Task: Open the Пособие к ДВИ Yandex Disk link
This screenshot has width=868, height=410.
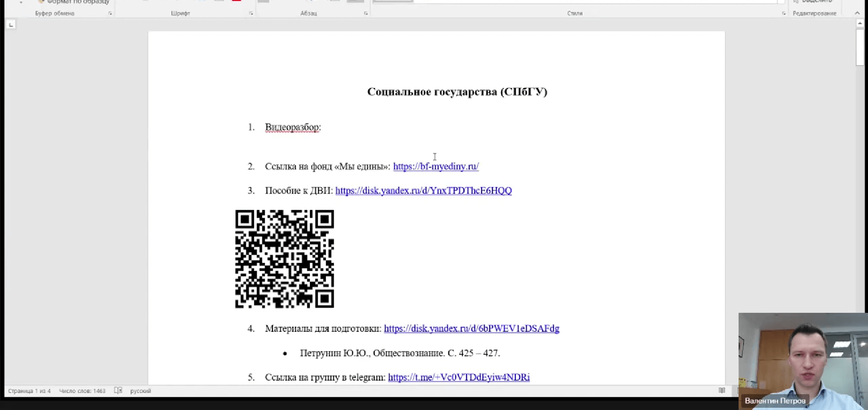Action: click(424, 191)
